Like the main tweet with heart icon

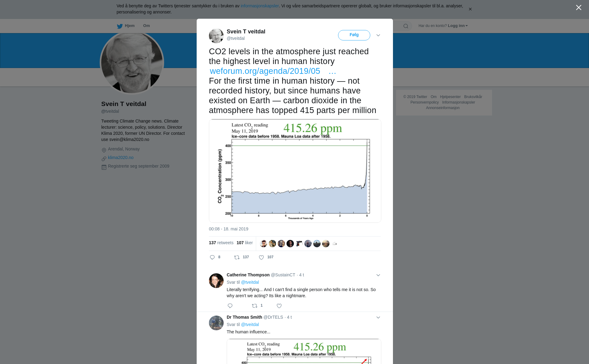click(x=261, y=257)
